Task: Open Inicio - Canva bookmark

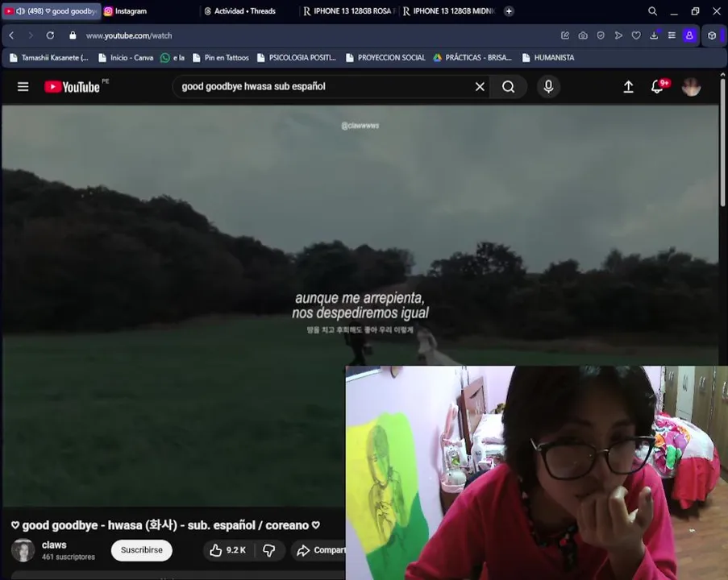Action: pyautogui.click(x=127, y=57)
